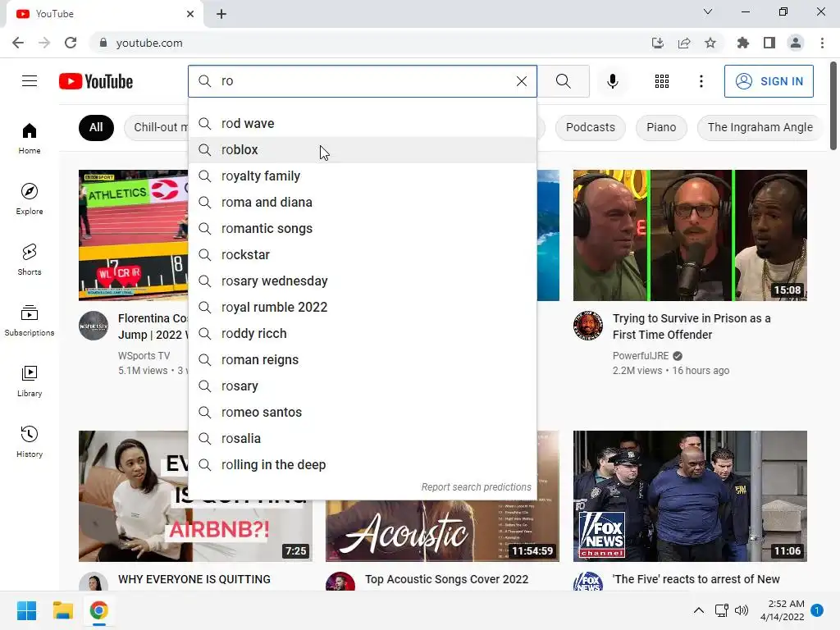The image size is (840, 630).
Task: Bookmark this tab with the star
Action: click(710, 43)
